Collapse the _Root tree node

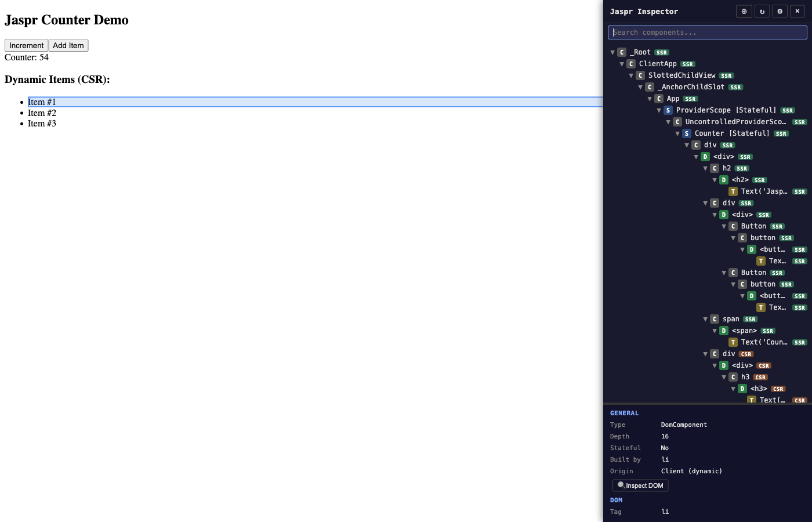[x=612, y=52]
